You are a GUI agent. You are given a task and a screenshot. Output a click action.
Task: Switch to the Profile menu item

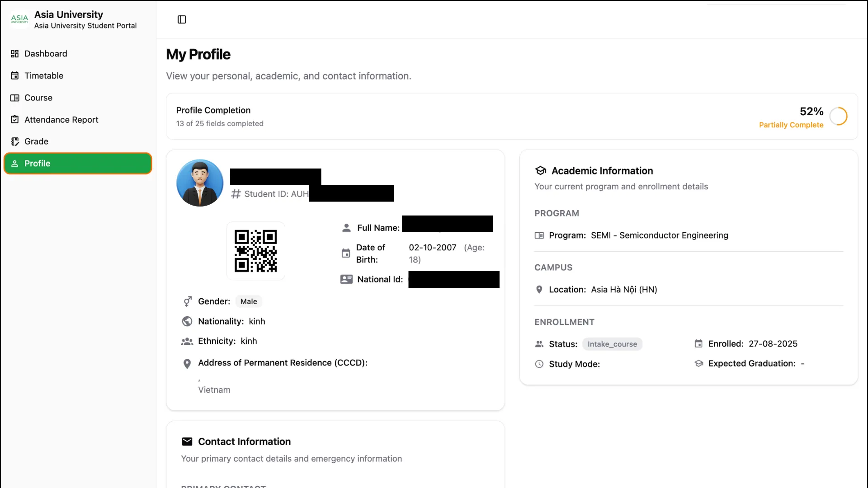pos(38,163)
